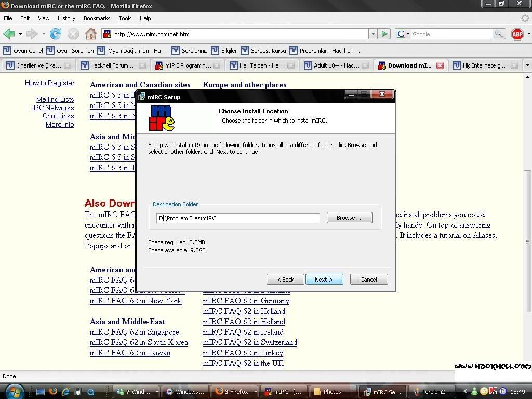The width and height of the screenshot is (532, 399).
Task: Open mIRC FAQ 62 in the UK link
Action: click(x=243, y=363)
